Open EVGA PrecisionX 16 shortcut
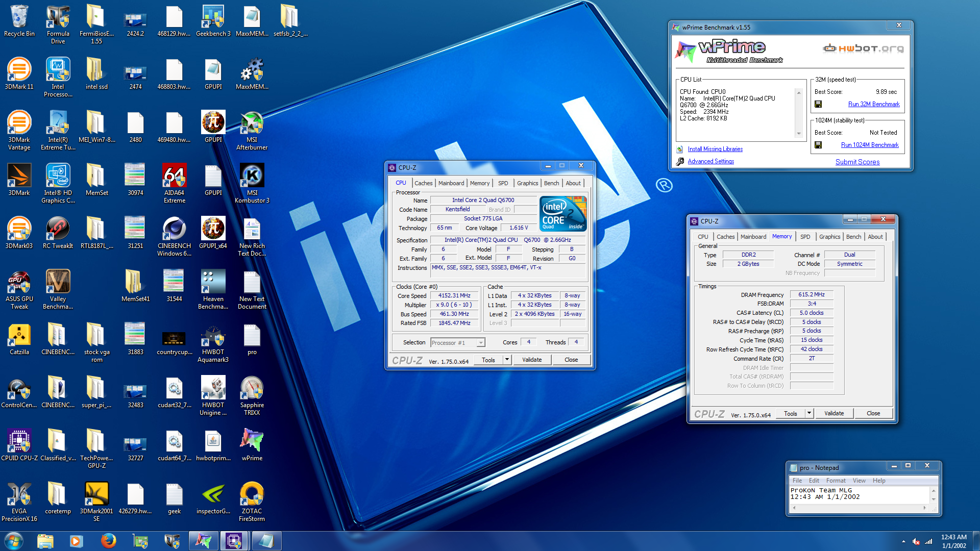This screenshot has height=551, width=980. tap(19, 503)
